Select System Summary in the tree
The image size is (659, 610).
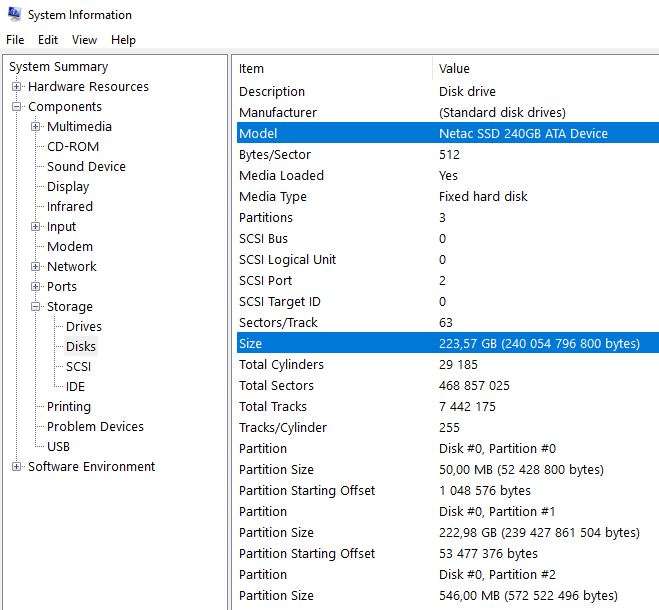pos(59,66)
